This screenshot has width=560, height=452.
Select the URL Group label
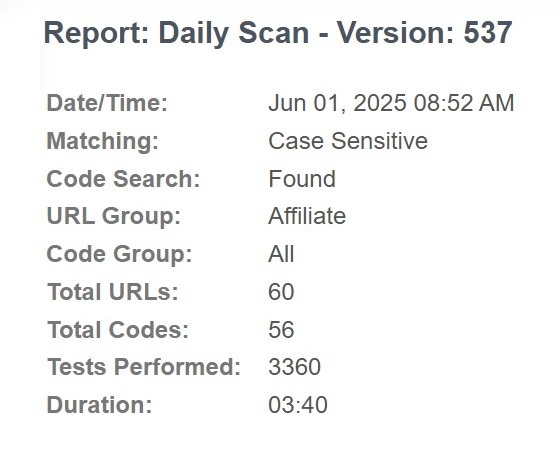pyautogui.click(x=114, y=216)
